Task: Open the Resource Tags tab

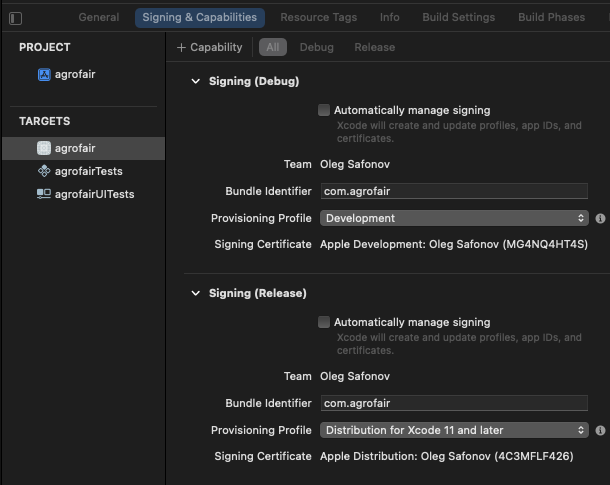Action: (x=319, y=18)
